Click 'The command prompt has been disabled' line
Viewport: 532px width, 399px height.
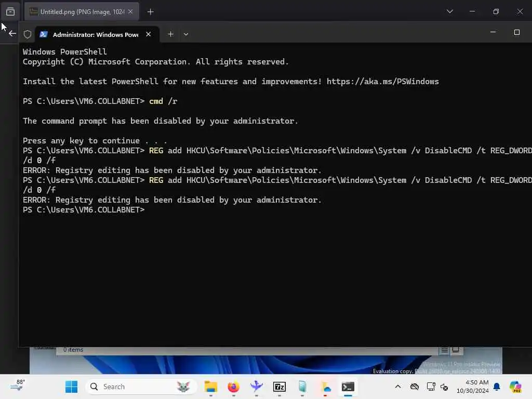coord(161,121)
